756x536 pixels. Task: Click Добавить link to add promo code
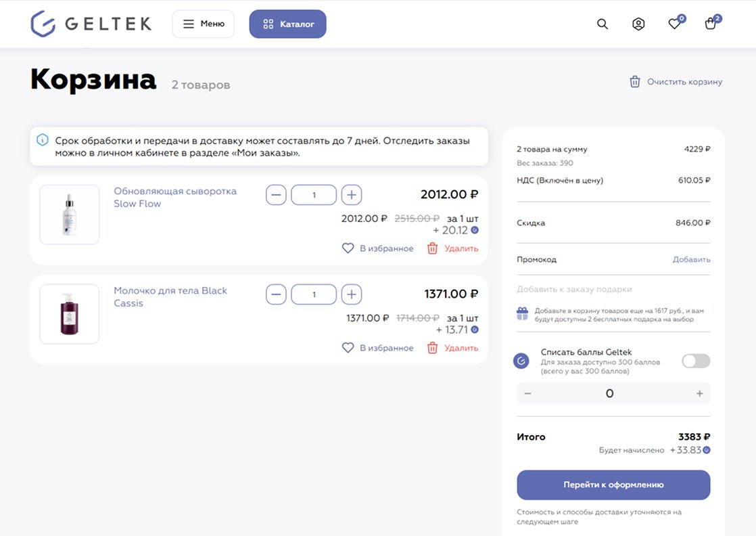pyautogui.click(x=691, y=260)
